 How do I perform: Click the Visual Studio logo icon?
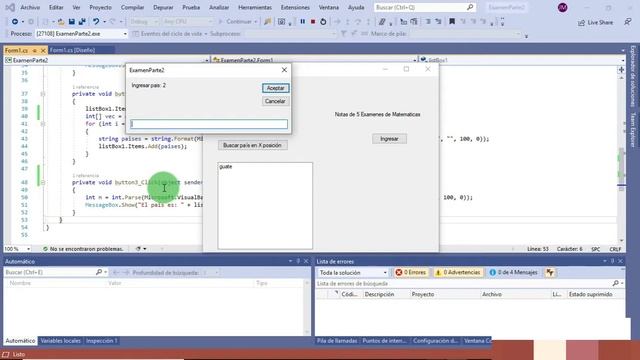10,7
